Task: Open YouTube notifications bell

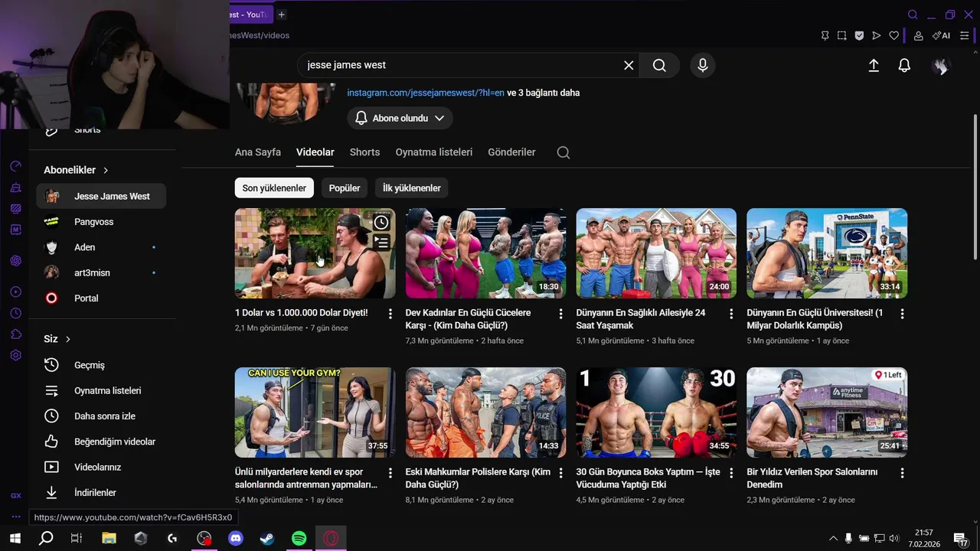Action: pos(904,66)
